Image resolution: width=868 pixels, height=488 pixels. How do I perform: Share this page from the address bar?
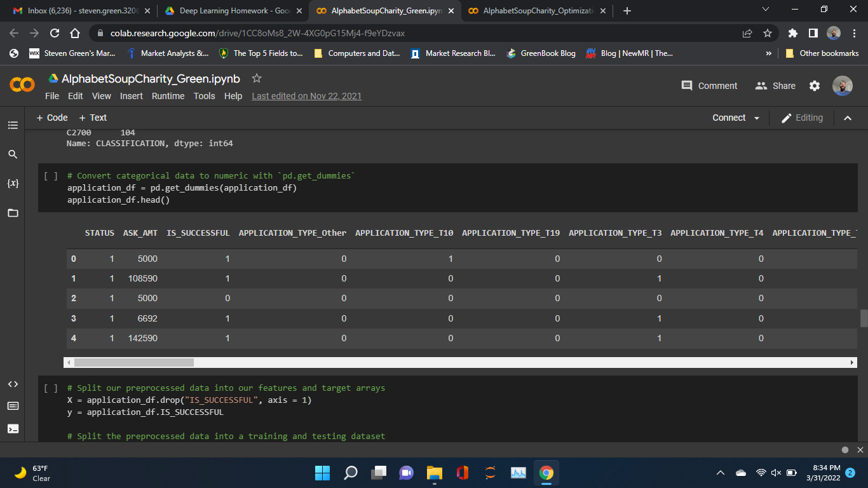747,33
